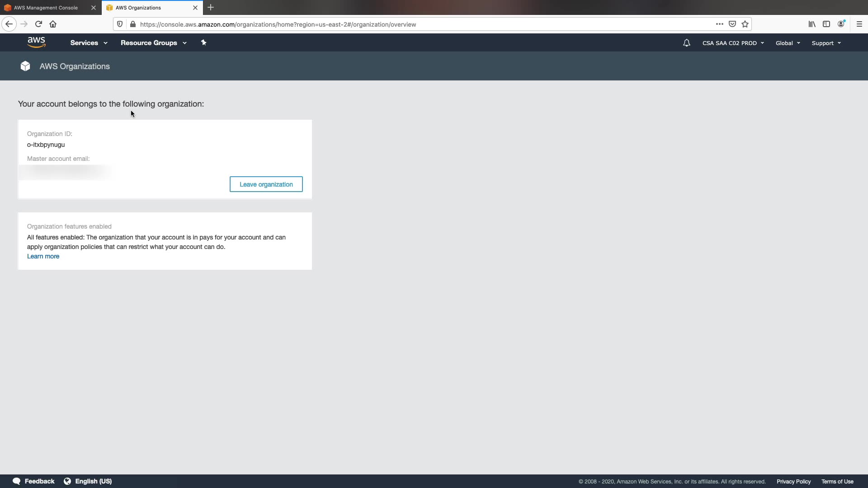Screen dimensions: 868x488
Task: Reload the current page
Action: [38, 24]
